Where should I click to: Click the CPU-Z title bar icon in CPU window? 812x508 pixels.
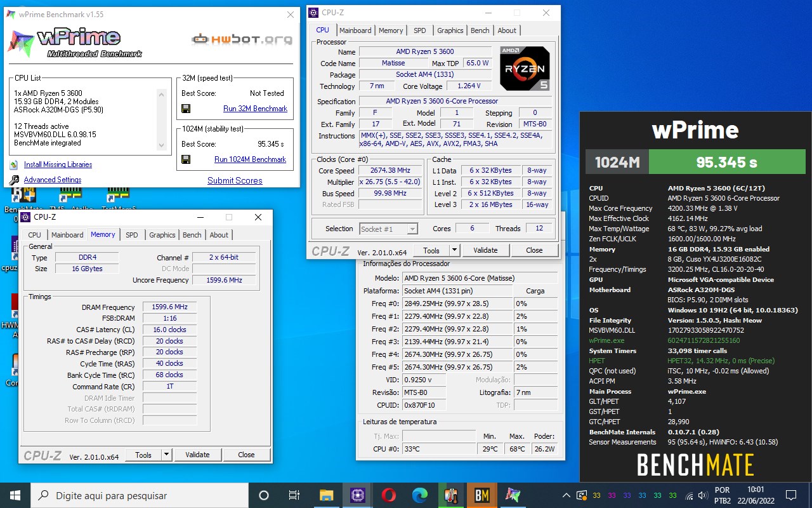[x=313, y=13]
